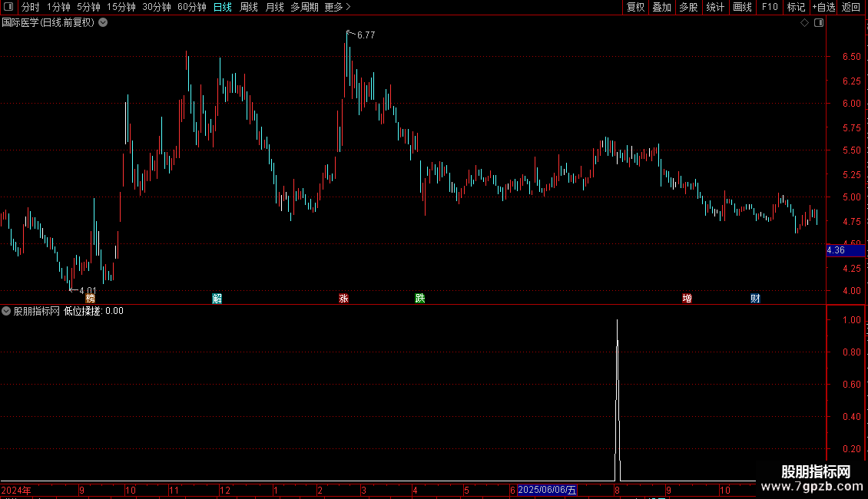Expand the indicator panel dropdown arrow
Viewport: 868px width, 499px height.
[6, 312]
